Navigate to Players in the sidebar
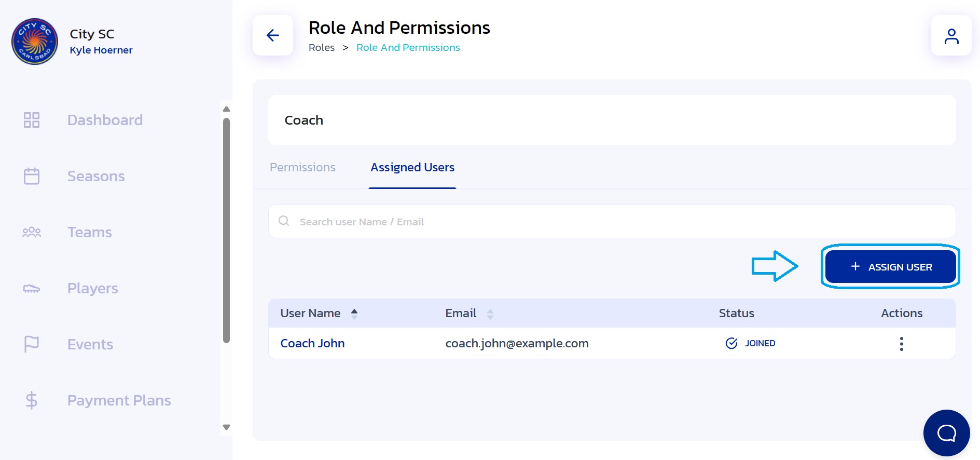The width and height of the screenshot is (980, 460). (x=93, y=288)
